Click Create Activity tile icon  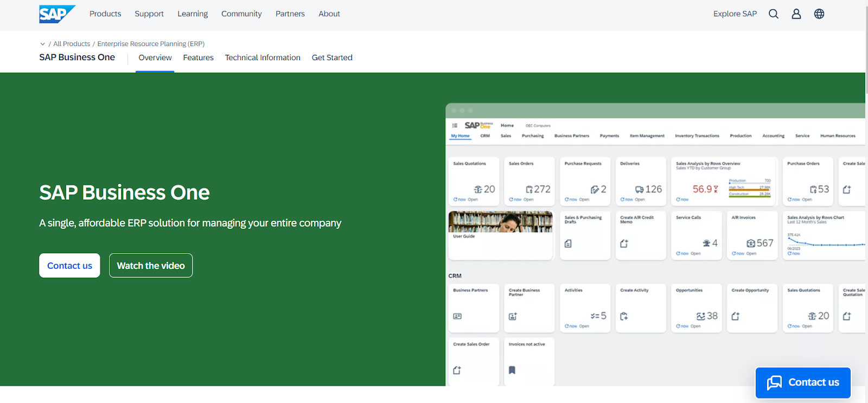point(624,316)
